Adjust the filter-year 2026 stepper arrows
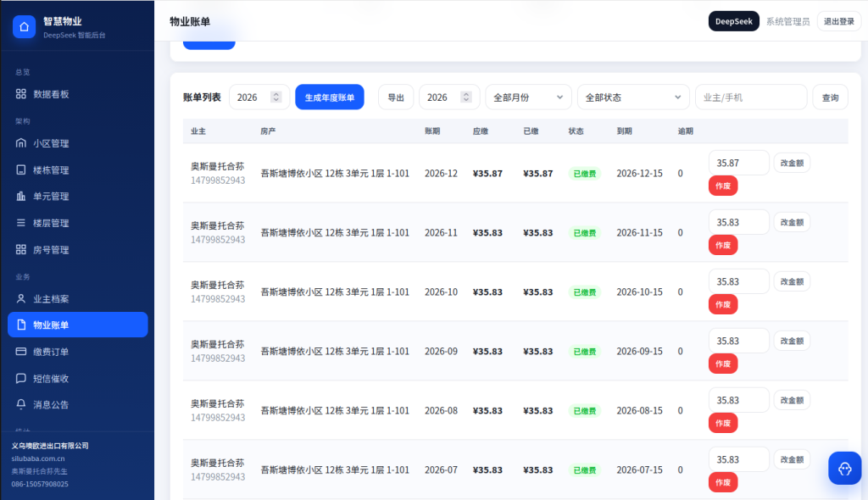 [x=466, y=97]
